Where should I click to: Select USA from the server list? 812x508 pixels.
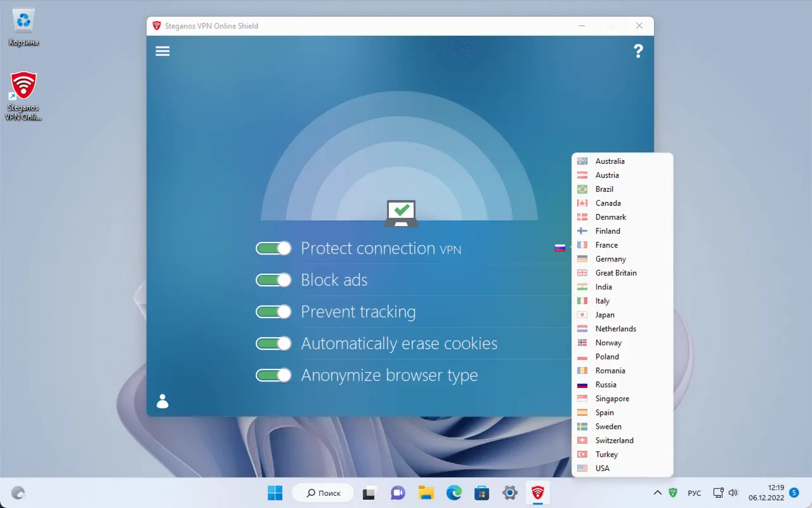click(602, 469)
